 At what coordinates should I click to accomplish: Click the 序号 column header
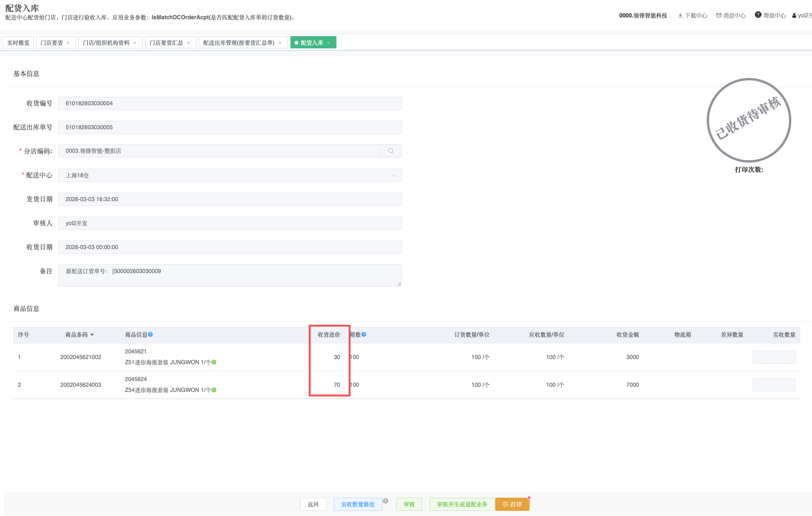pos(23,335)
